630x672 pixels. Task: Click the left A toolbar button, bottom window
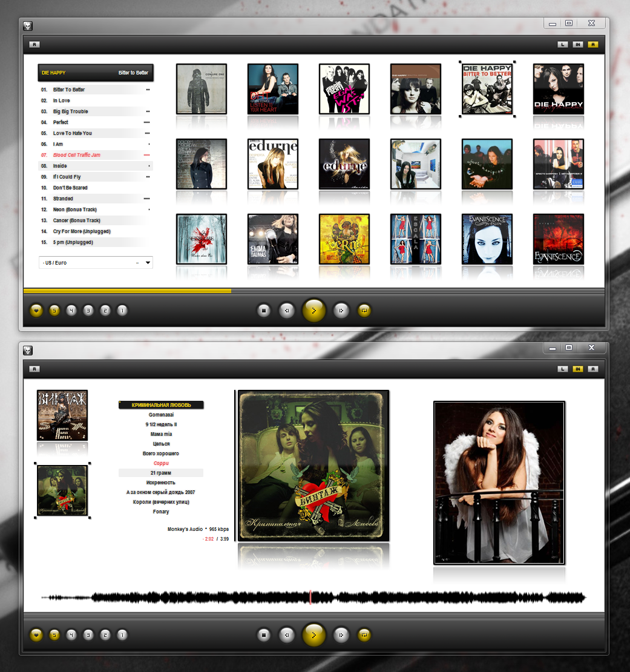34,369
